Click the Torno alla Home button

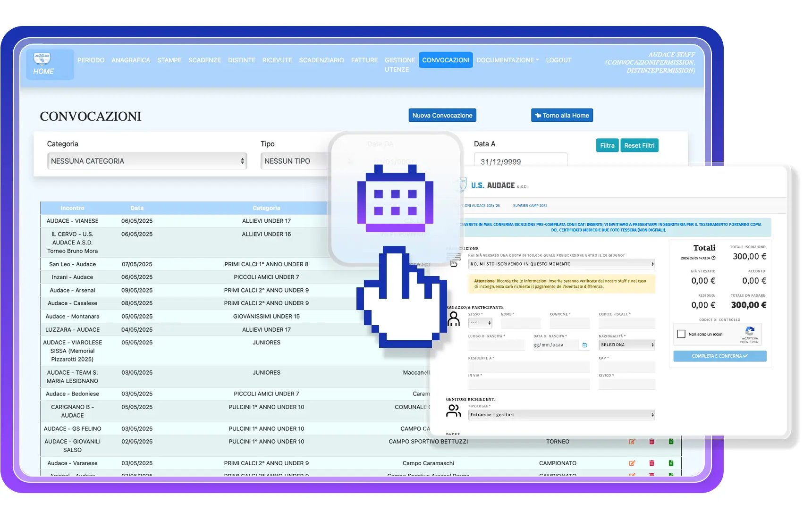[x=562, y=115]
